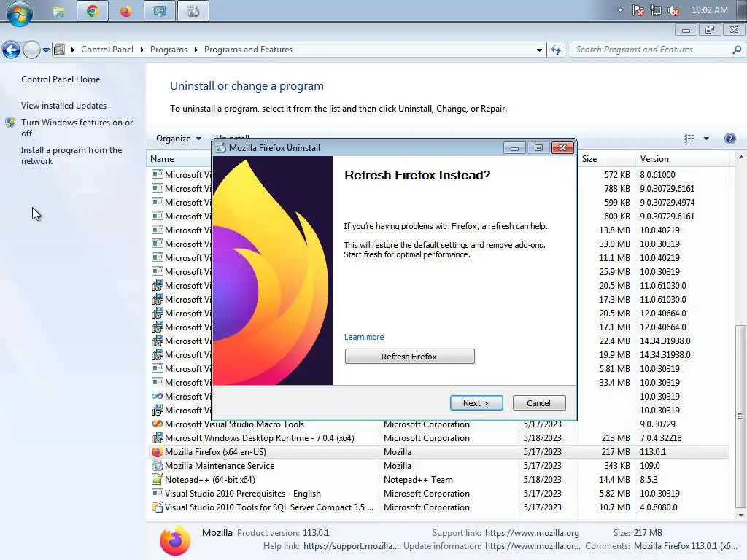The width and height of the screenshot is (747, 560).
Task: Refresh the Programs and Features list
Action: pyautogui.click(x=556, y=50)
